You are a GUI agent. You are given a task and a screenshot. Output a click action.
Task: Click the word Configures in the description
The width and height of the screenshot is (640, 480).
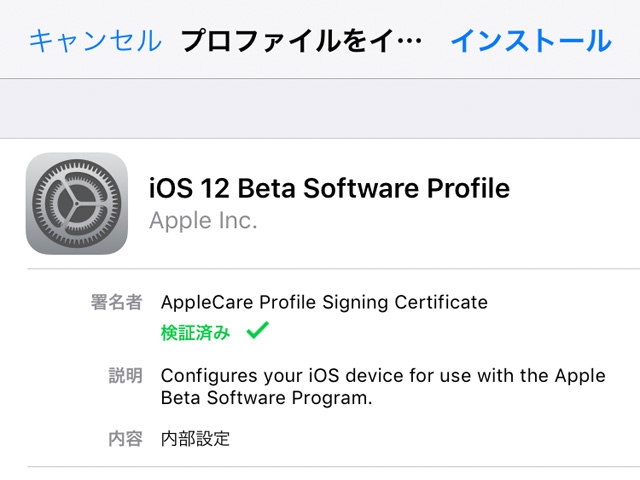203,376
